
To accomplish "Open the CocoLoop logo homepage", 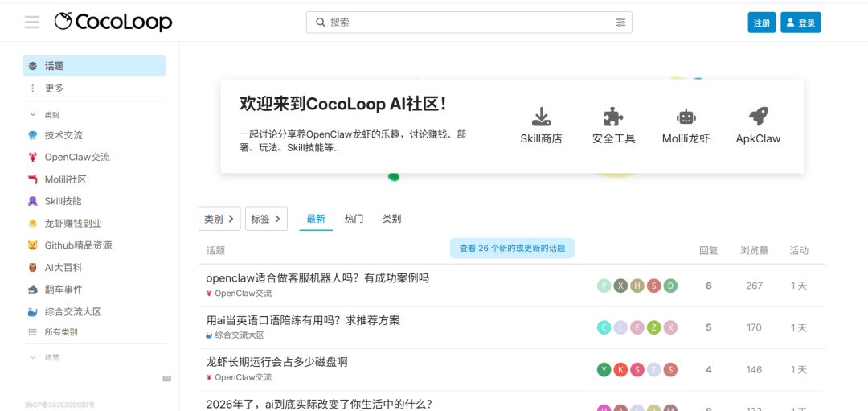I will click(113, 22).
